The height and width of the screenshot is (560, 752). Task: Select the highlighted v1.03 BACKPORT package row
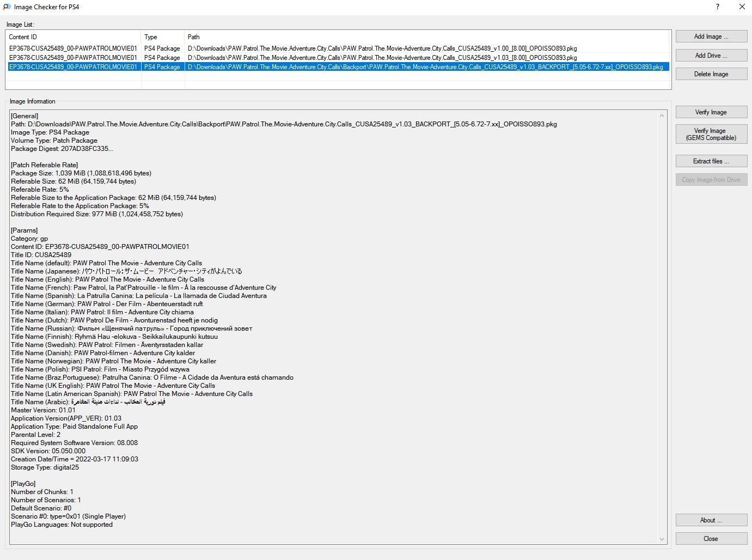click(x=338, y=67)
